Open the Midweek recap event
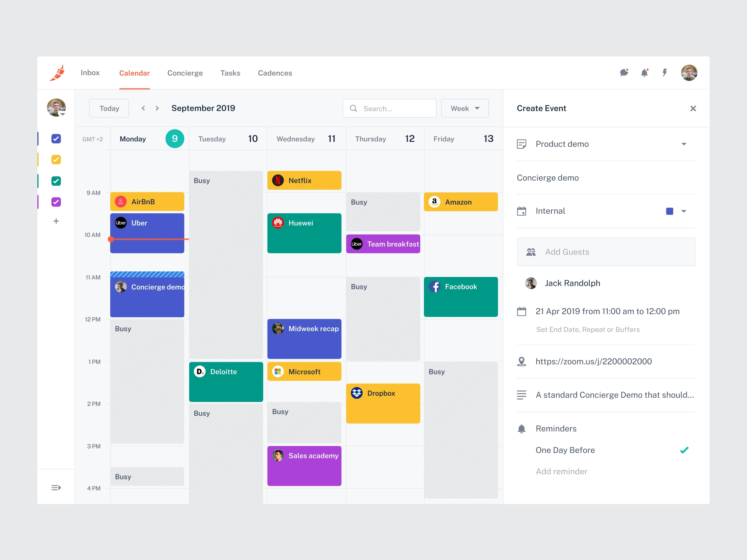The image size is (747, 560). click(304, 339)
